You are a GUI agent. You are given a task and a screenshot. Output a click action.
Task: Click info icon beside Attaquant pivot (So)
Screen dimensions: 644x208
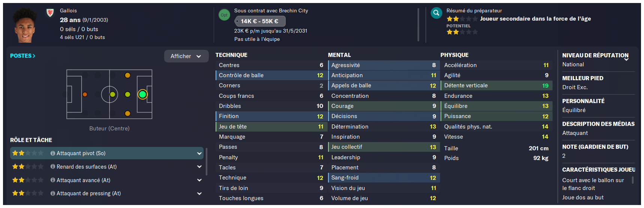[x=53, y=153]
